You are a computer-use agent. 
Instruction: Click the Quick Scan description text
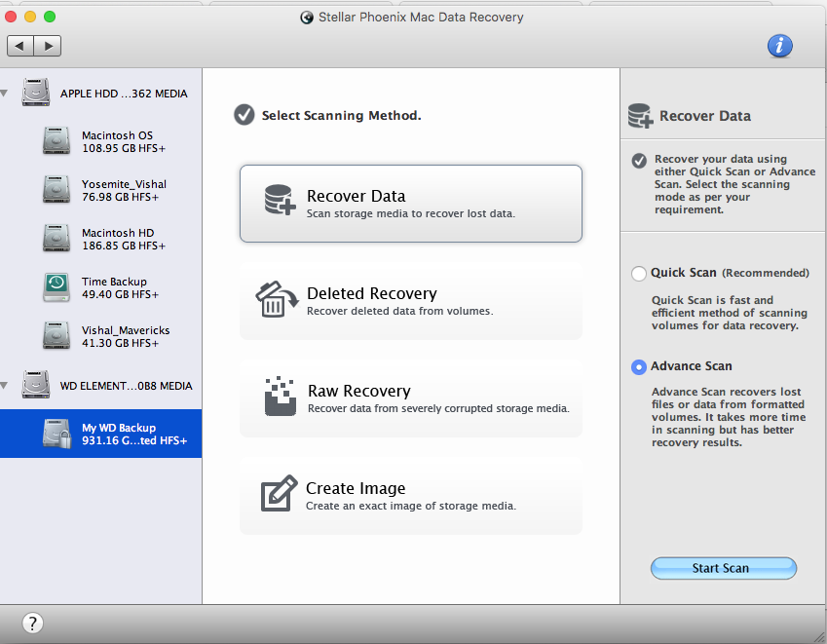tap(730, 313)
